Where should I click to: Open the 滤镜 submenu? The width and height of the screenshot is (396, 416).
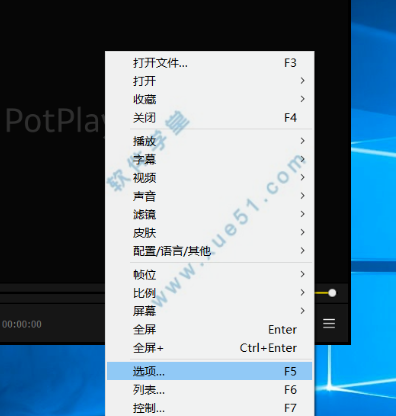(209, 214)
